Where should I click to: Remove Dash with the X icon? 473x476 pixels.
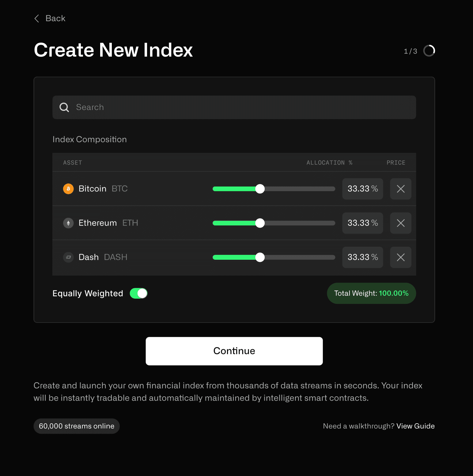[x=401, y=257]
